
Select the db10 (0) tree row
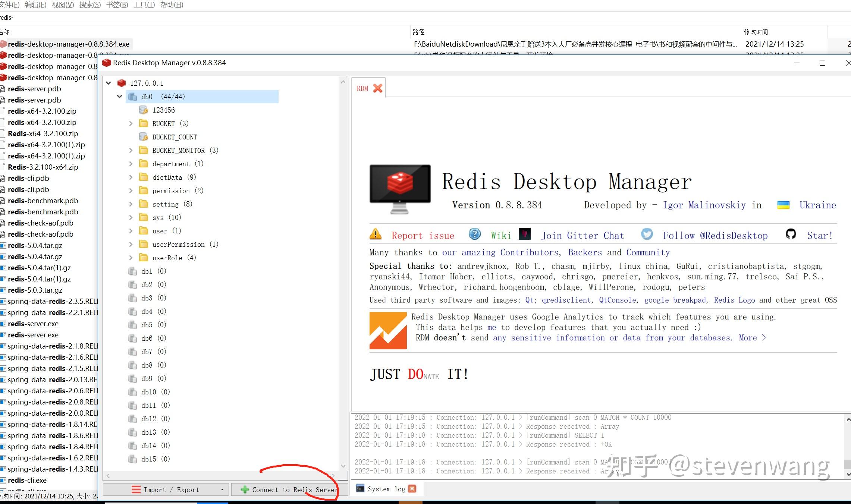[x=156, y=392]
